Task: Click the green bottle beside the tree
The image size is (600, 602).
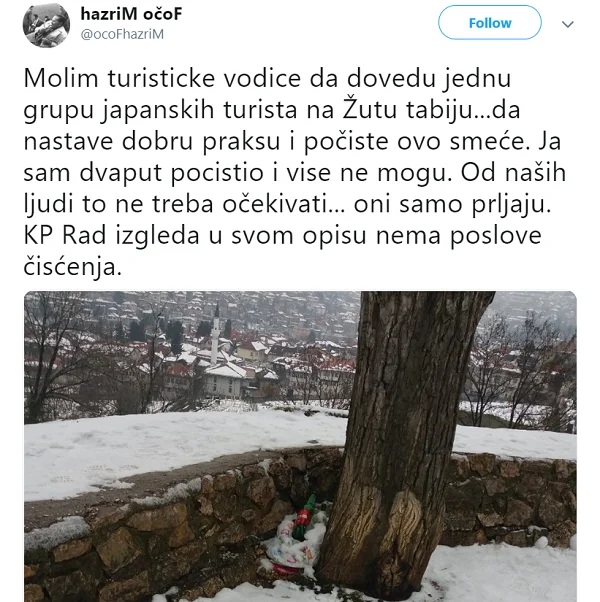Action: (x=304, y=516)
